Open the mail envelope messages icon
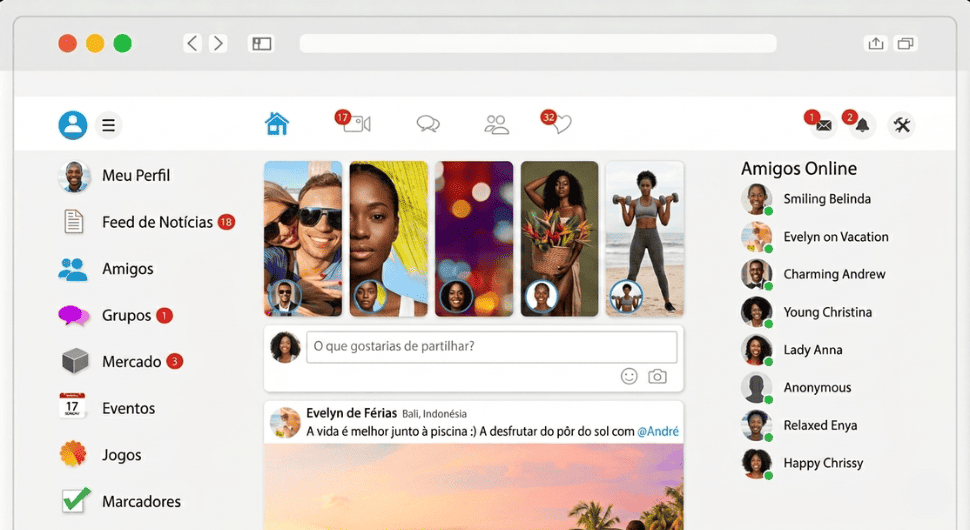970x530 pixels. click(x=822, y=124)
